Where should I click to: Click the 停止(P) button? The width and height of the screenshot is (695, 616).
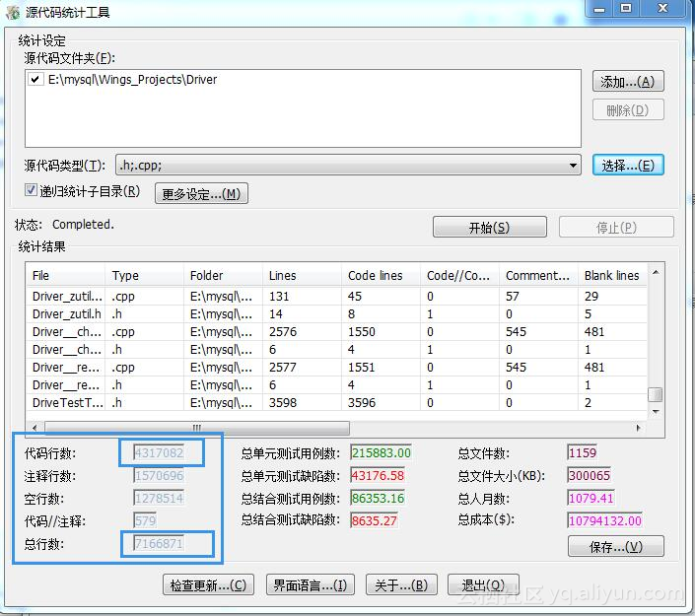click(616, 227)
